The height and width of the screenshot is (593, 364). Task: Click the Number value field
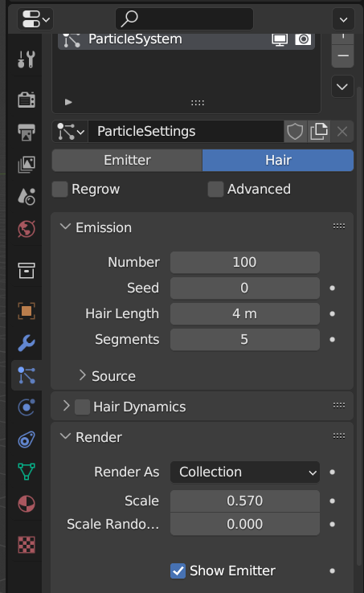click(245, 263)
